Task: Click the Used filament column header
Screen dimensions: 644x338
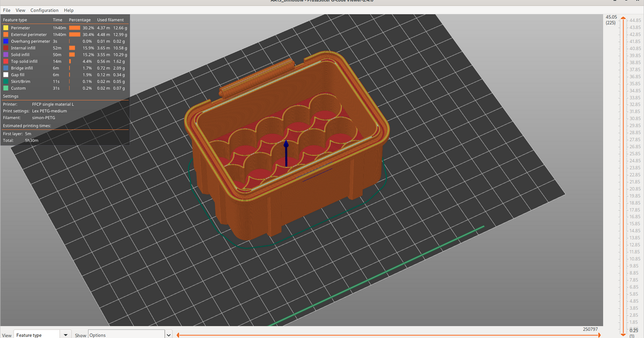Action: [110, 20]
